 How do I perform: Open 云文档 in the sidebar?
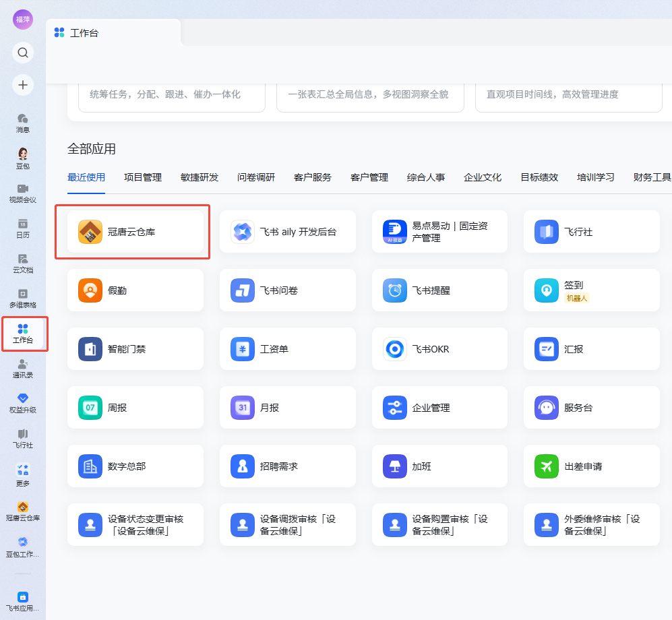coord(23,264)
